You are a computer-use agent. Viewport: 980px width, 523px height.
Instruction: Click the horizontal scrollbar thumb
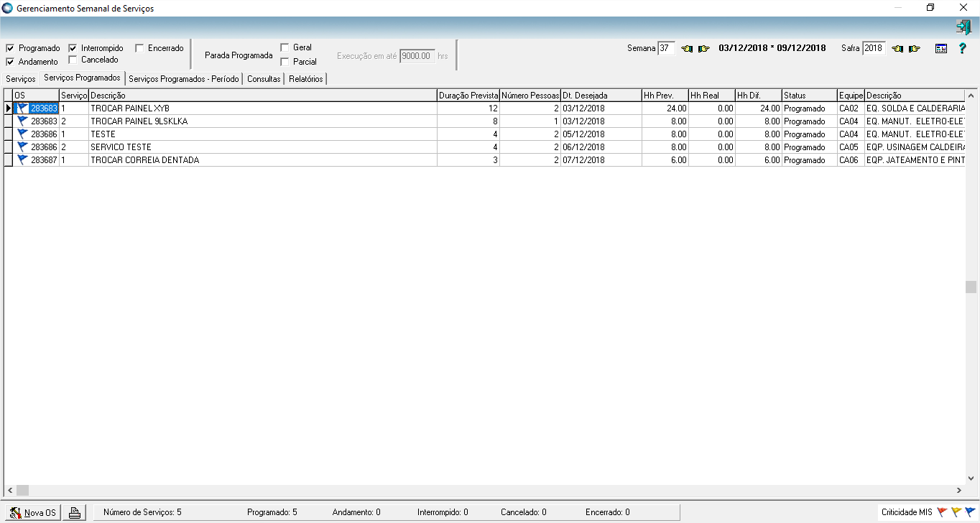coord(23,490)
